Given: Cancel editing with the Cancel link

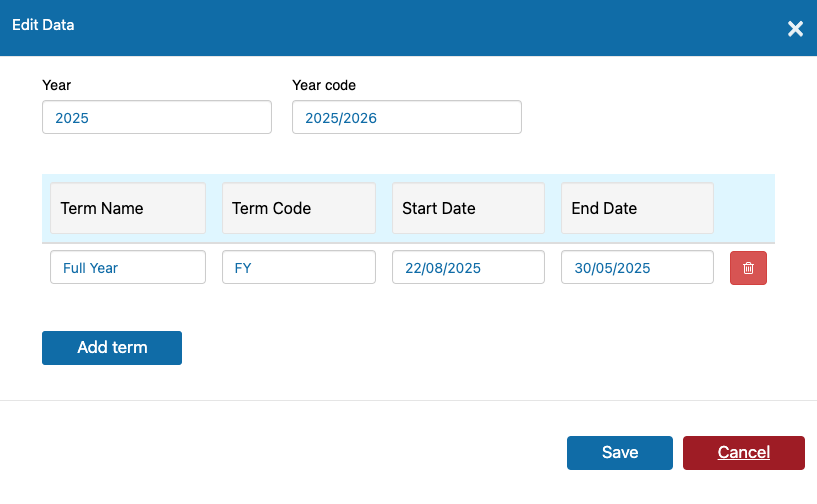Looking at the screenshot, I should (744, 453).
